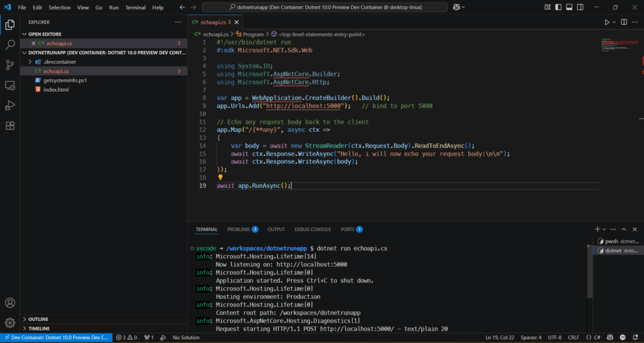Open Copilot chat icon in title bar
The width and height of the screenshot is (644, 343).
pyautogui.click(x=456, y=7)
